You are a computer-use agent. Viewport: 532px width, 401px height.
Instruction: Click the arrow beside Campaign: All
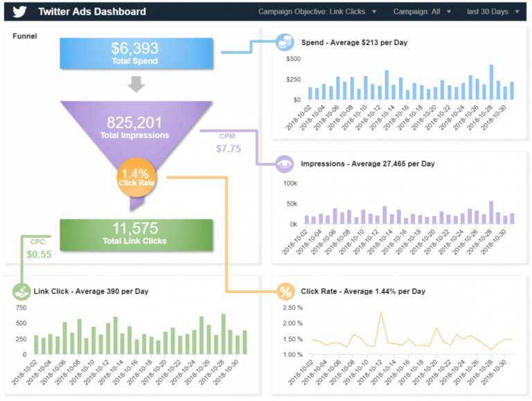click(449, 12)
